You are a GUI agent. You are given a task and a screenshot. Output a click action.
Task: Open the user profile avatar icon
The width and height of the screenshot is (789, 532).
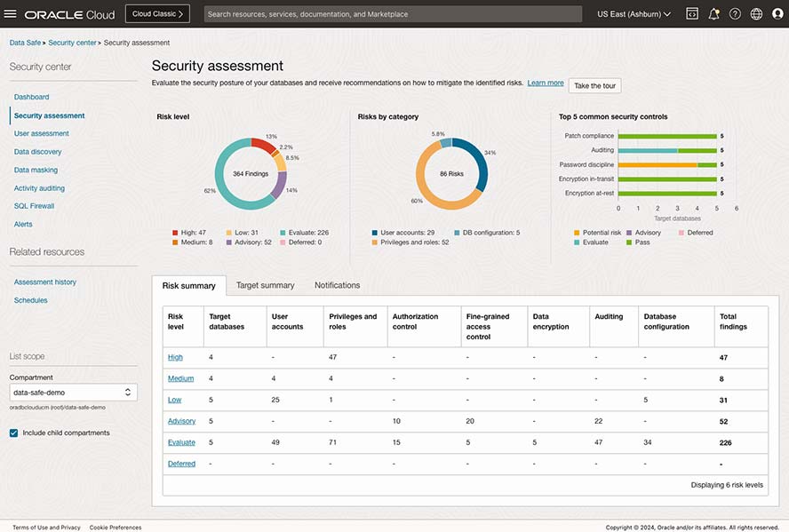click(x=777, y=14)
